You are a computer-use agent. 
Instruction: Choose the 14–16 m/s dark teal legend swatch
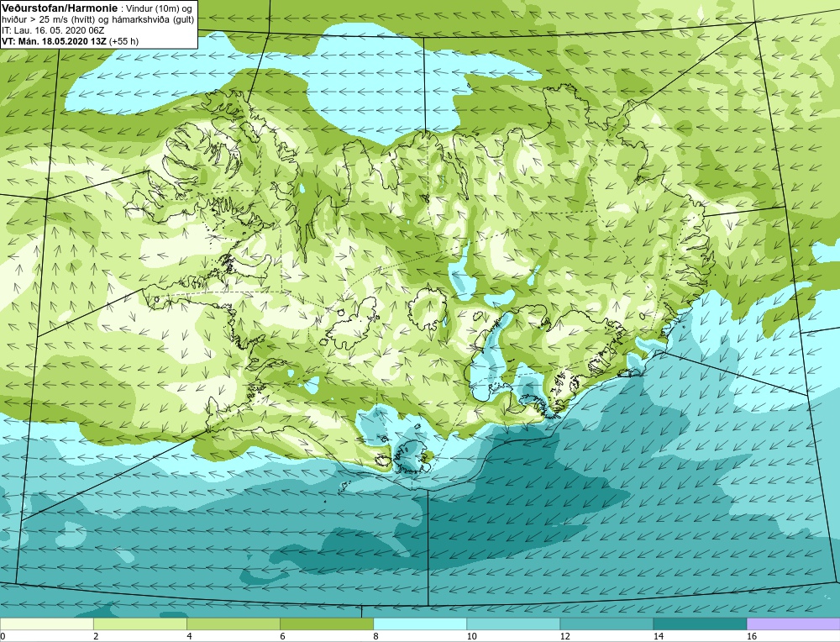click(700, 624)
